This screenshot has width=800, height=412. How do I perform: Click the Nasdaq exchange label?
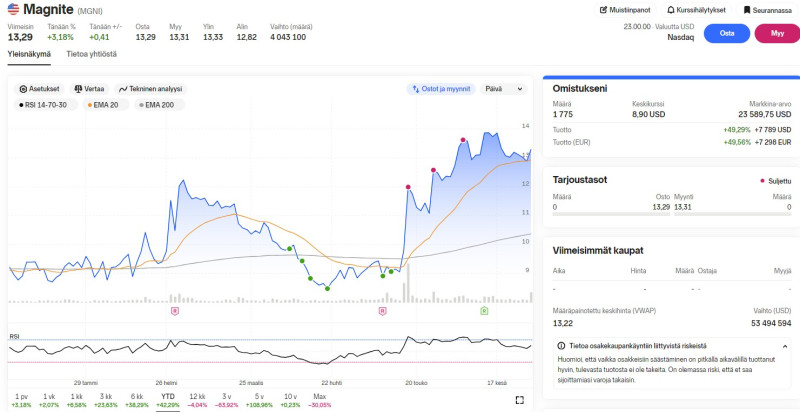click(681, 37)
